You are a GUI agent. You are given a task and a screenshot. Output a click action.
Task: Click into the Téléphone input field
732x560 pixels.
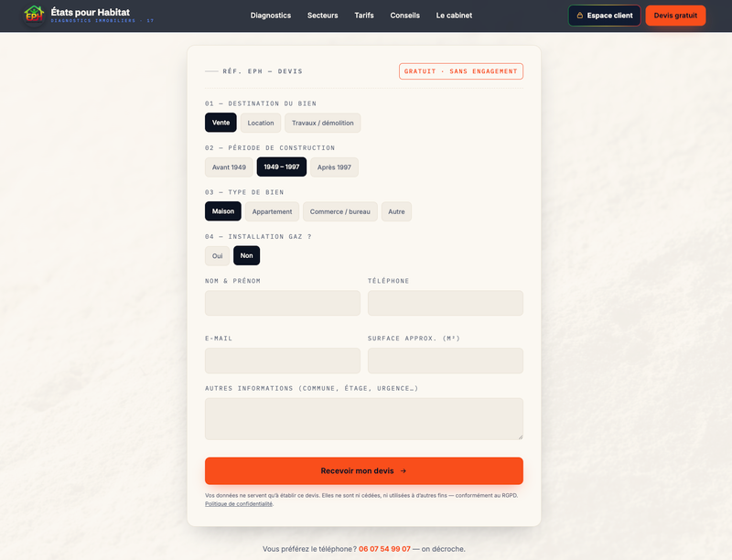[446, 303]
